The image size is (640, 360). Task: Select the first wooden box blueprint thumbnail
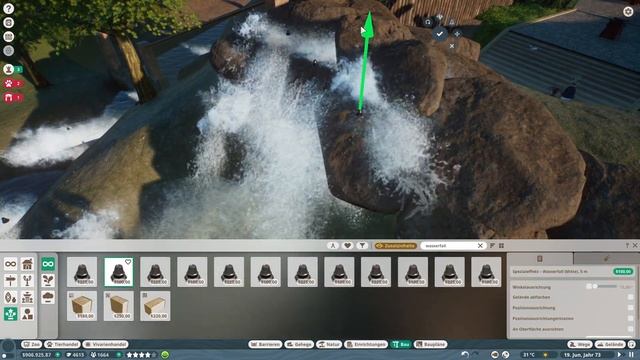click(x=82, y=306)
